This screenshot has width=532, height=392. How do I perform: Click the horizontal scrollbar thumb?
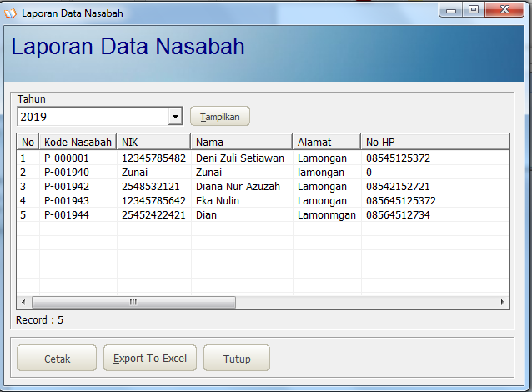[133, 302]
